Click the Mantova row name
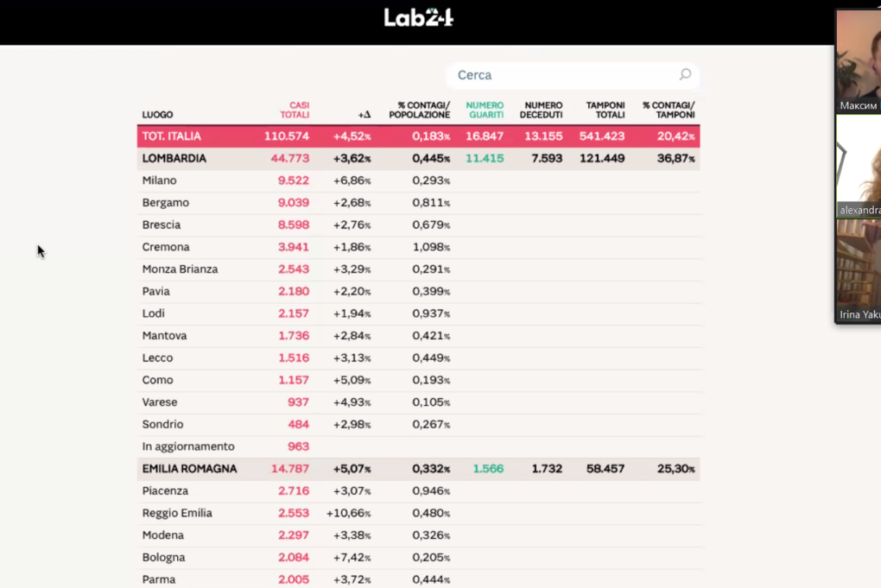Viewport: 881px width, 588px height. click(164, 336)
